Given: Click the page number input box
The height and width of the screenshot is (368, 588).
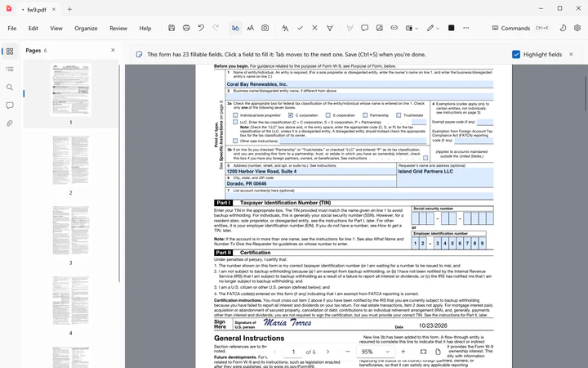Looking at the screenshot, I should click(x=293, y=352).
